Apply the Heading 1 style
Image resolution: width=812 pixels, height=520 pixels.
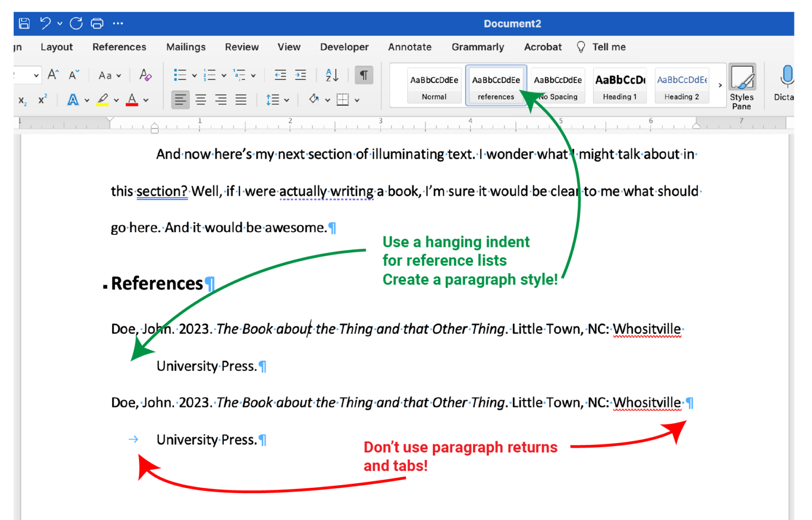point(620,85)
